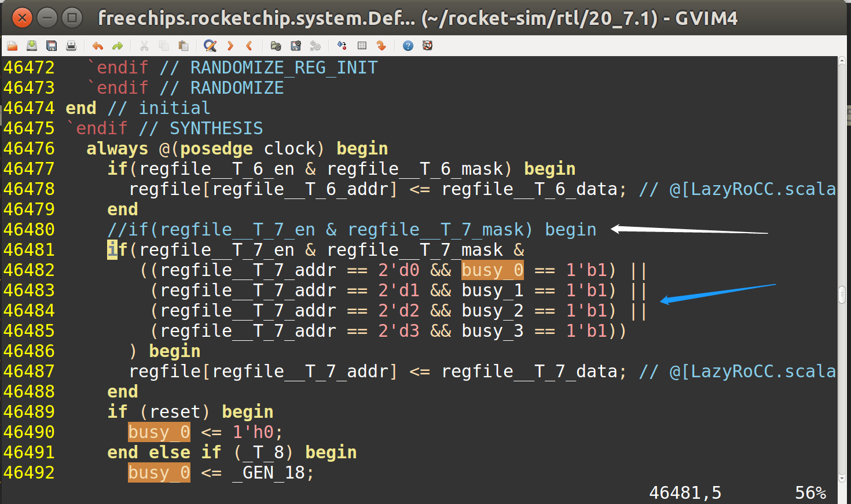Screen dimensions: 851x504
Task: Open a file via the toolbar
Action: pyautogui.click(x=12, y=46)
